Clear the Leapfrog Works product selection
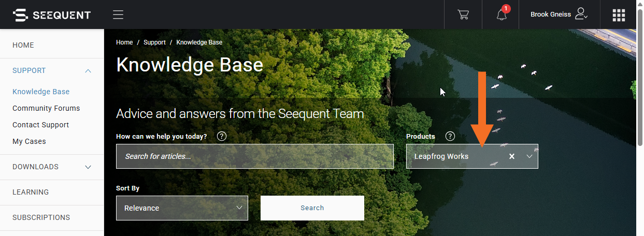The width and height of the screenshot is (644, 236). click(x=512, y=156)
